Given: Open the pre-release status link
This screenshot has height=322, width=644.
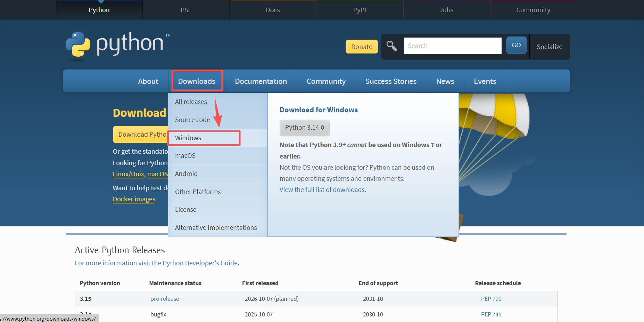Looking at the screenshot, I should (x=165, y=299).
